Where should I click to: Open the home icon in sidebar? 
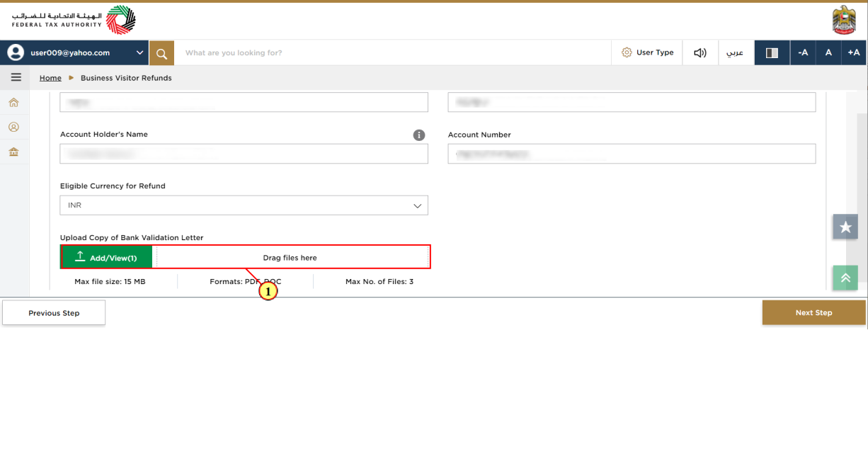coord(13,103)
